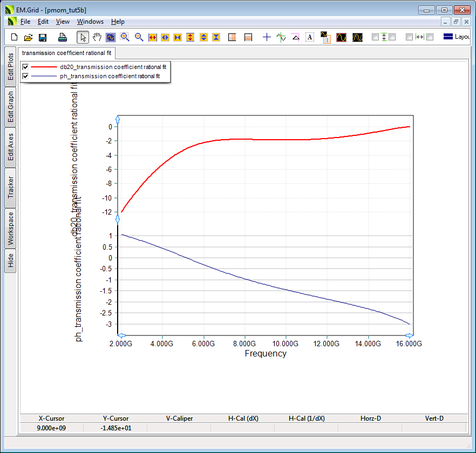Click the X-Cursor value field 9.000e+09
The image size is (476, 453).
52,428
